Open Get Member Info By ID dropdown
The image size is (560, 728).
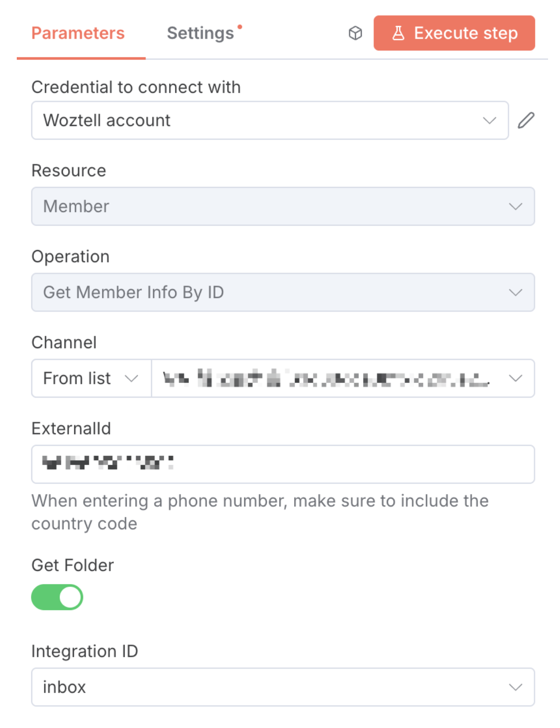click(283, 292)
